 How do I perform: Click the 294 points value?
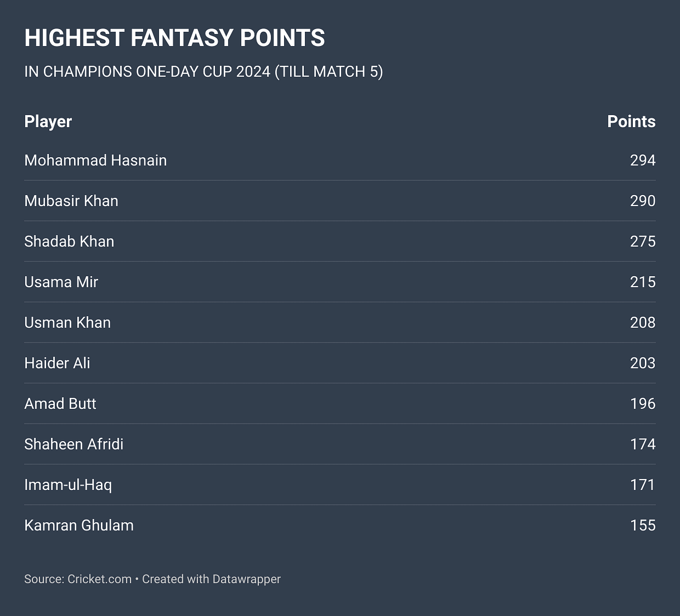click(x=642, y=161)
